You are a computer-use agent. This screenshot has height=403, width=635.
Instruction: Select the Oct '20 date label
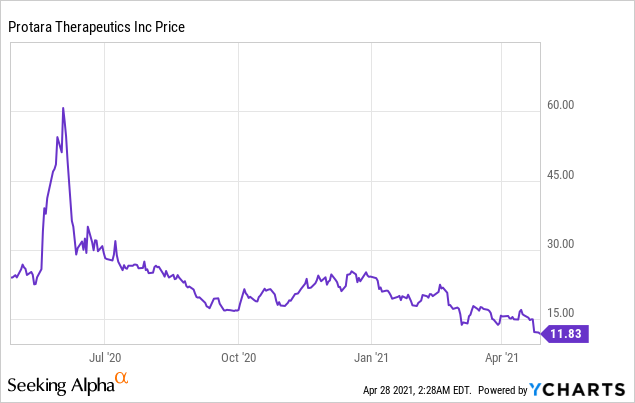(x=239, y=355)
